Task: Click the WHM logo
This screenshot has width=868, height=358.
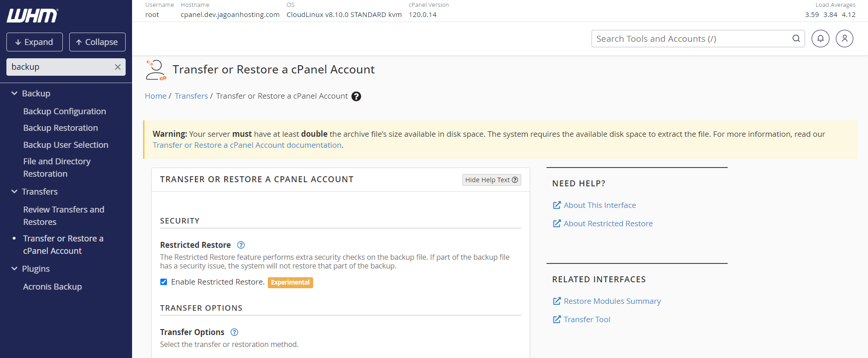Action: tap(32, 16)
